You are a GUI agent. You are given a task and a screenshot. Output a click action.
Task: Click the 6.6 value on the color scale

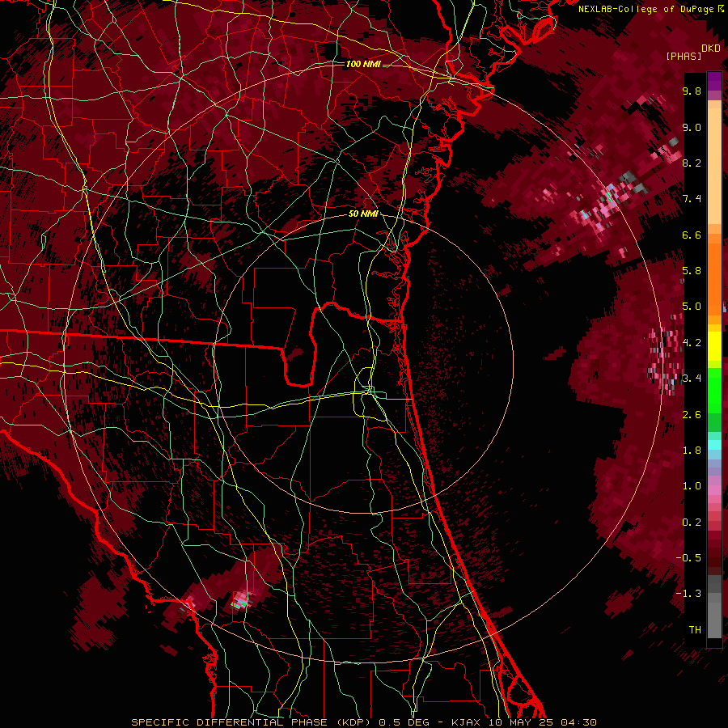[692, 235]
